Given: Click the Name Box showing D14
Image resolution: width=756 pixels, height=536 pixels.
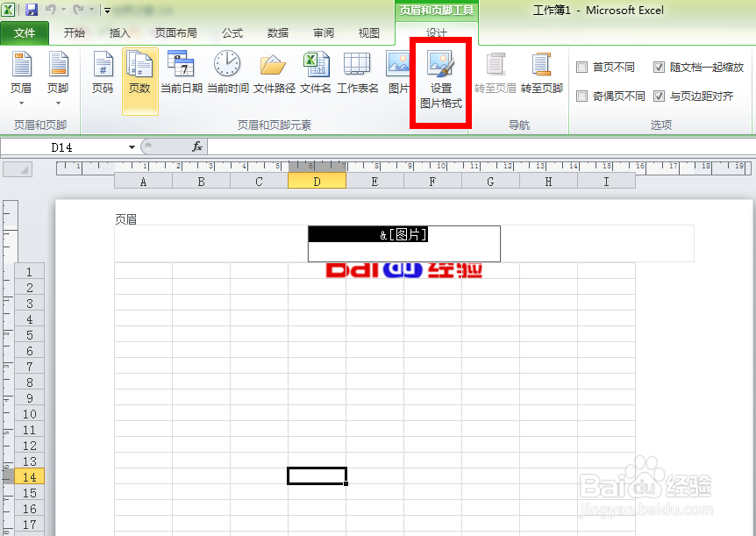Looking at the screenshot, I should (62, 147).
